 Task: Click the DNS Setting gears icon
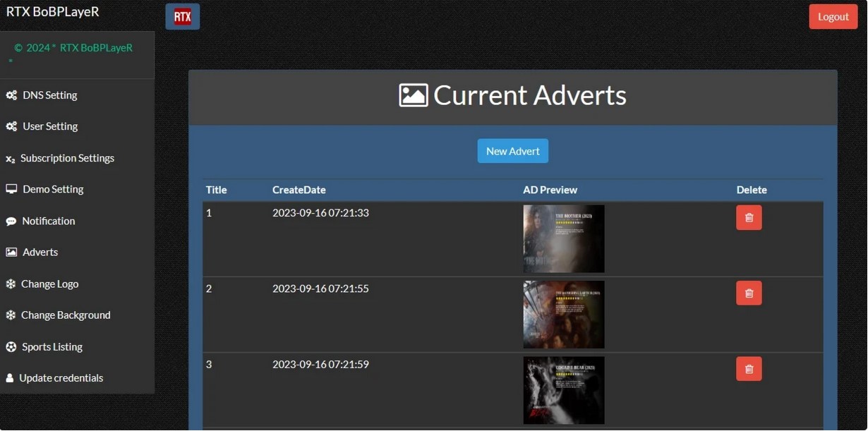click(x=11, y=95)
